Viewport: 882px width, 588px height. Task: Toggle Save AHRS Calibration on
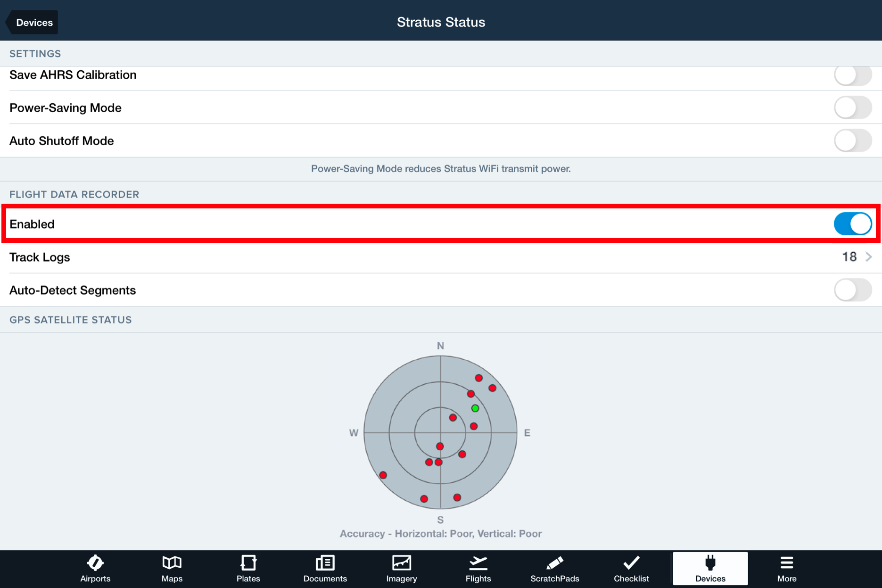tap(853, 75)
